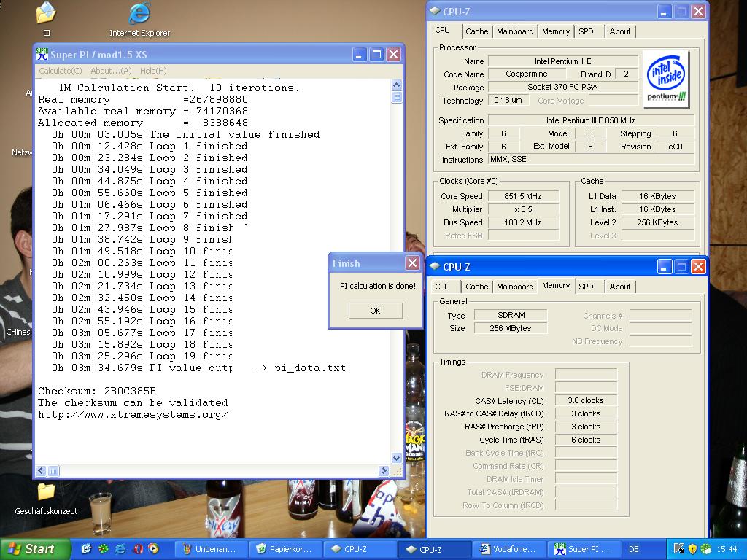Click the yellow security shield tray icon
This screenshot has height=560, width=747.
(x=693, y=549)
